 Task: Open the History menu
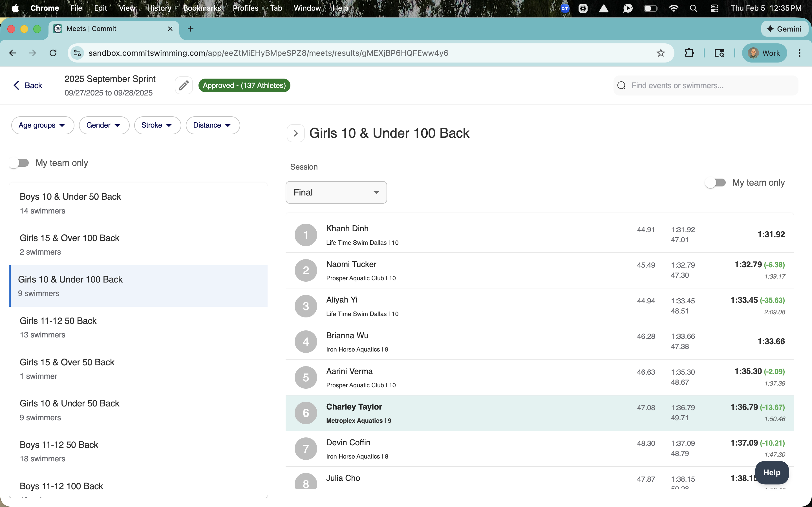pyautogui.click(x=159, y=8)
